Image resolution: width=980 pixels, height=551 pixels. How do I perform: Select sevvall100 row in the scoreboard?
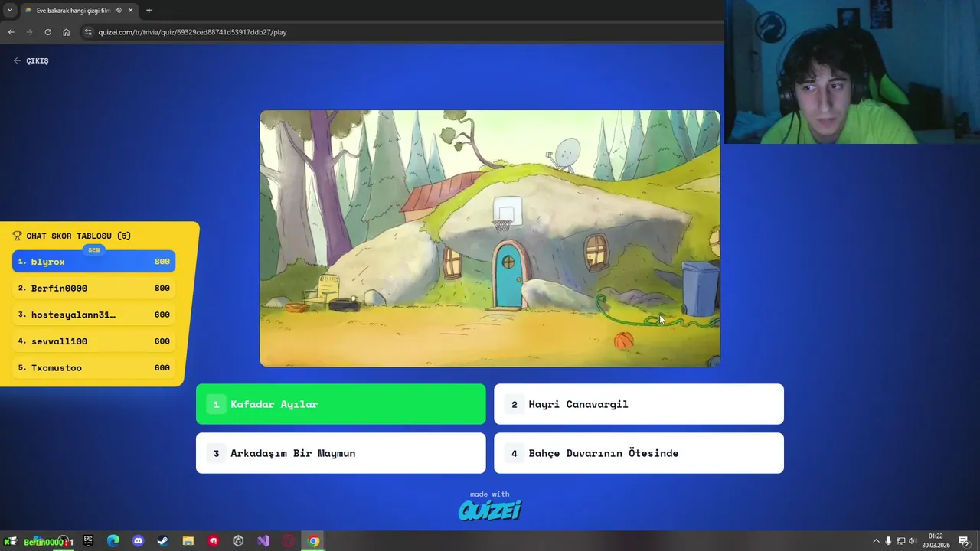(93, 341)
